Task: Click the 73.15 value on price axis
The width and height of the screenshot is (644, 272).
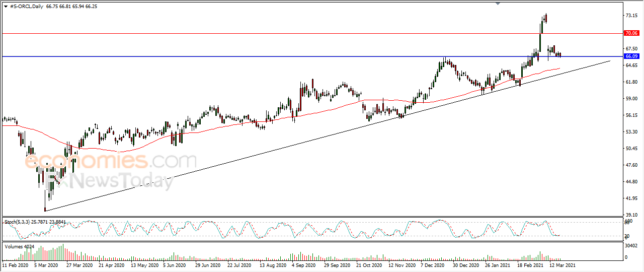Action: [630, 16]
